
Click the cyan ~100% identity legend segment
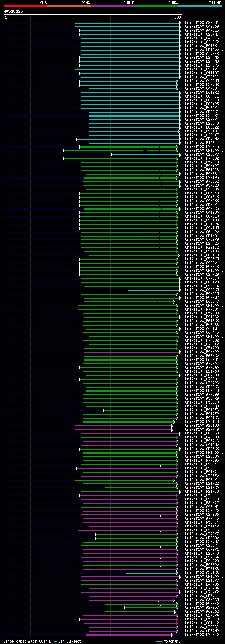pos(200,6)
